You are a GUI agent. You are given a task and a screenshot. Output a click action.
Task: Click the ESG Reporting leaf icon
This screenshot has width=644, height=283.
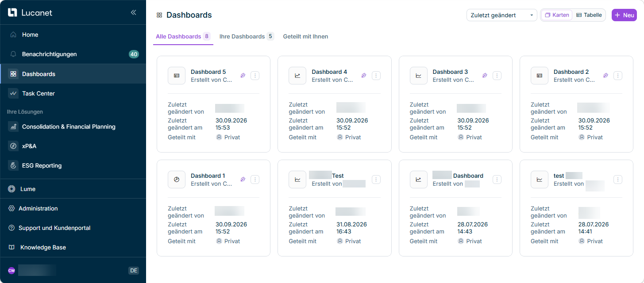tap(13, 165)
